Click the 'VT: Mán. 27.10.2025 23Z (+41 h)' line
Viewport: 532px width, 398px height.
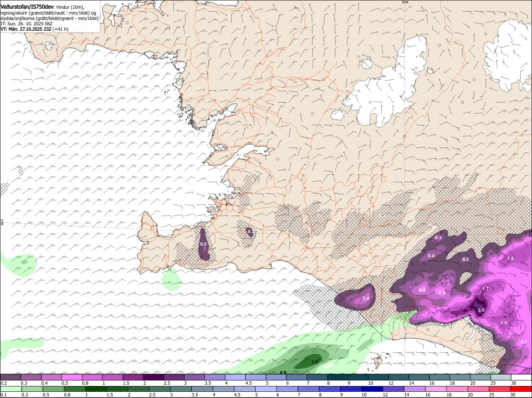[34, 29]
